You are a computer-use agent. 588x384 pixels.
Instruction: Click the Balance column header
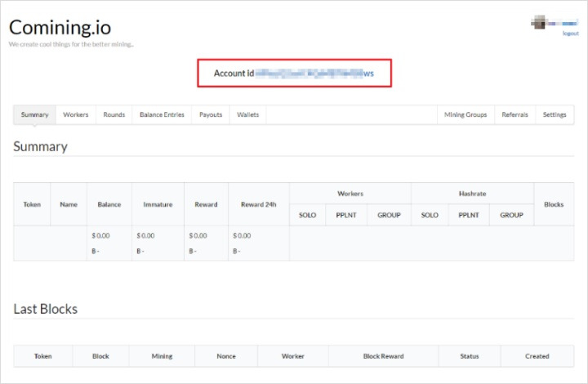click(x=109, y=204)
